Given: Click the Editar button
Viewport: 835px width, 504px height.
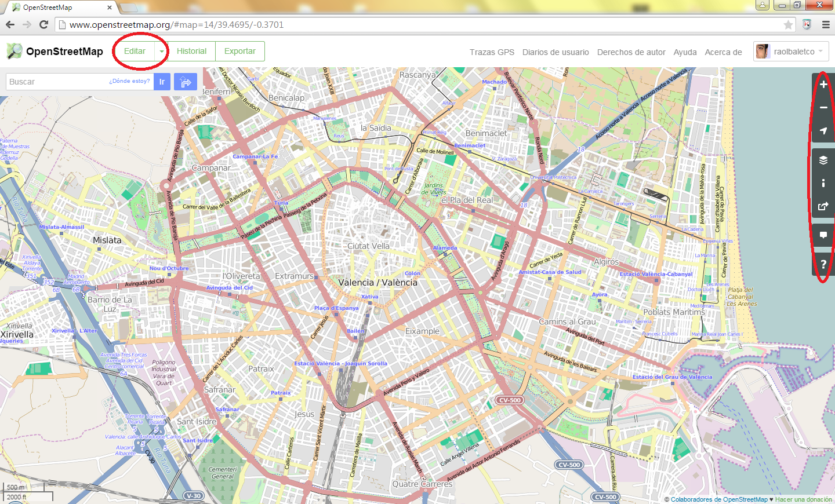Looking at the screenshot, I should click(135, 52).
